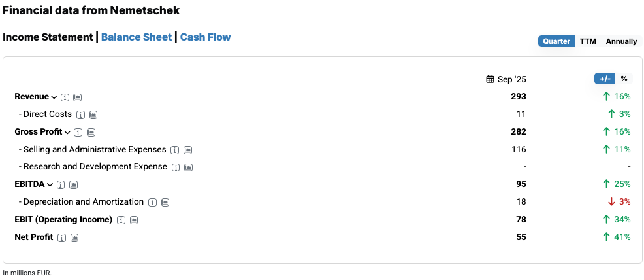The height and width of the screenshot is (280, 644).
Task: Click the Sep '25 calendar date header
Action: pyautogui.click(x=506, y=79)
